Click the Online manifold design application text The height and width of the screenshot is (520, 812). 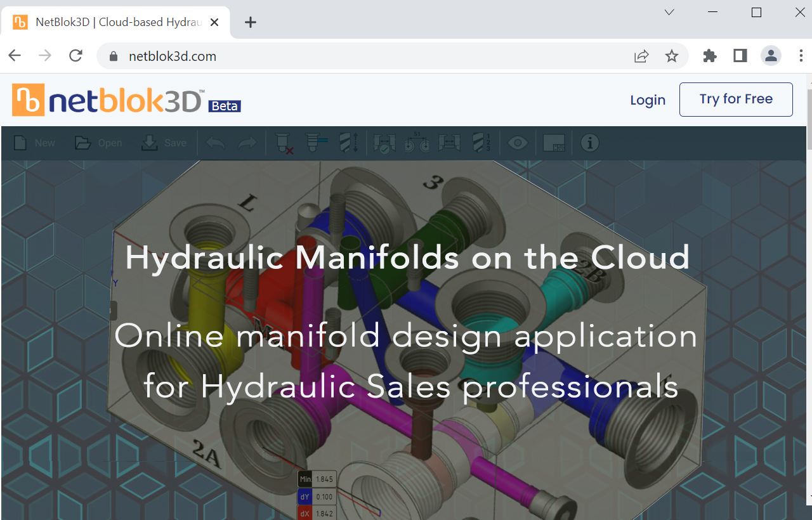click(x=406, y=336)
